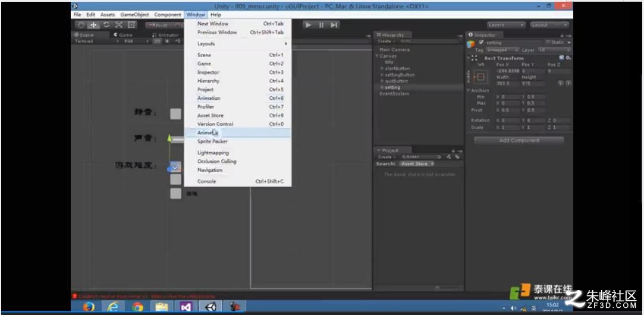Expand the setting node in Hierarchy

point(382,87)
